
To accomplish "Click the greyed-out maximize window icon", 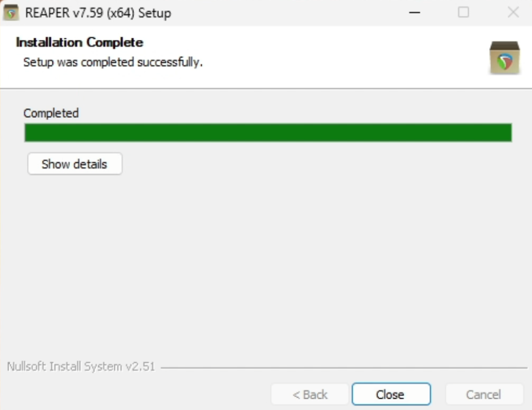I will click(463, 12).
